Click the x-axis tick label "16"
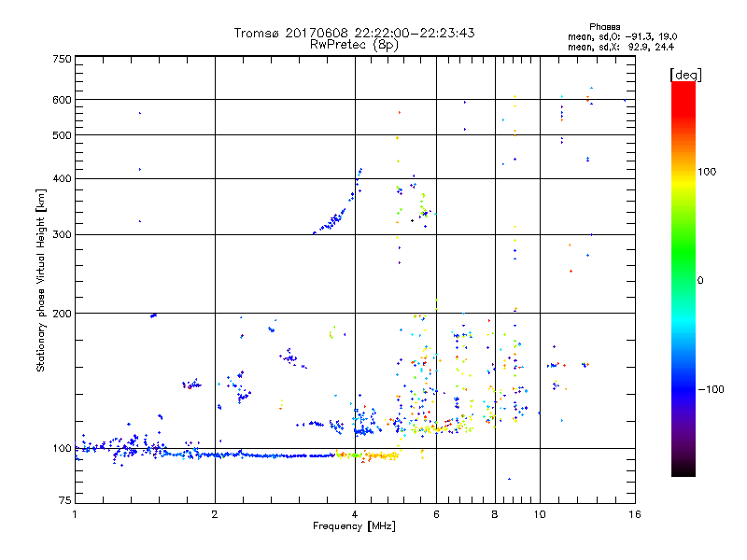 [635, 514]
